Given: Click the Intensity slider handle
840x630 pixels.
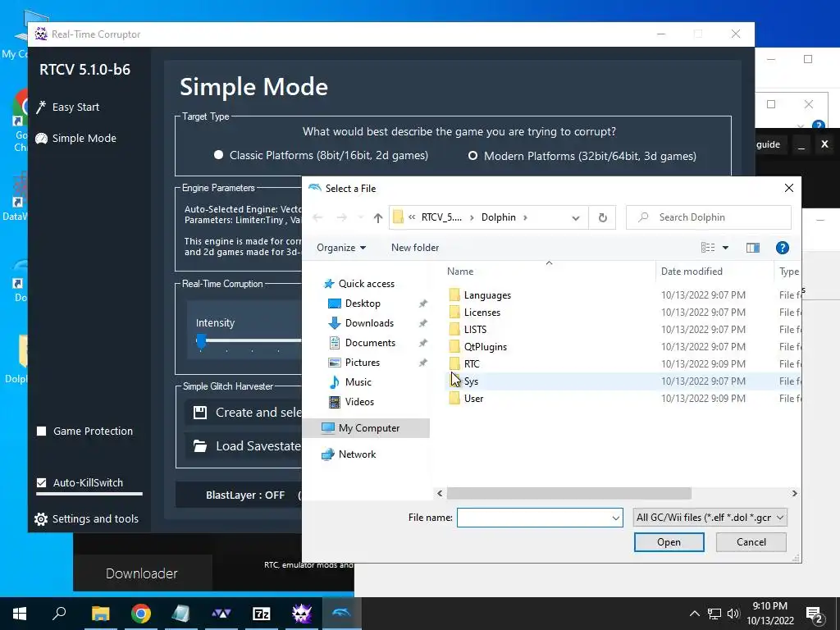Looking at the screenshot, I should pos(201,340).
